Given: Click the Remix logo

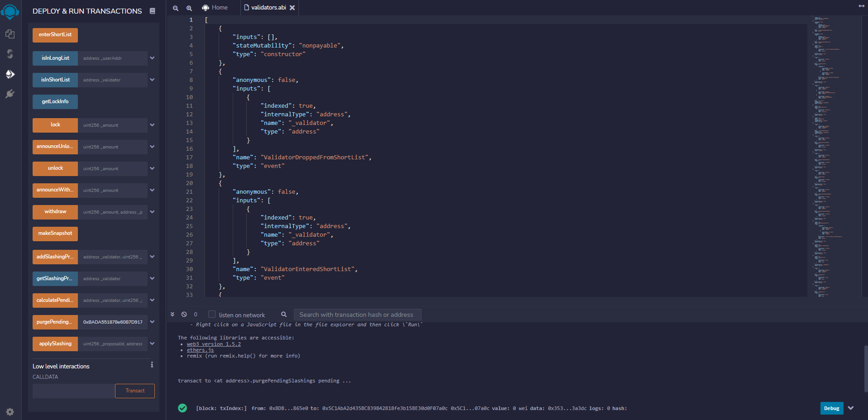Looking at the screenshot, I should pyautogui.click(x=10, y=11).
